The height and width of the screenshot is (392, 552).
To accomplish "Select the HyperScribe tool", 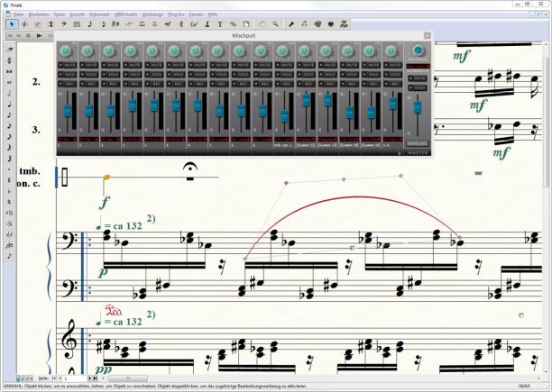I will [x=115, y=24].
